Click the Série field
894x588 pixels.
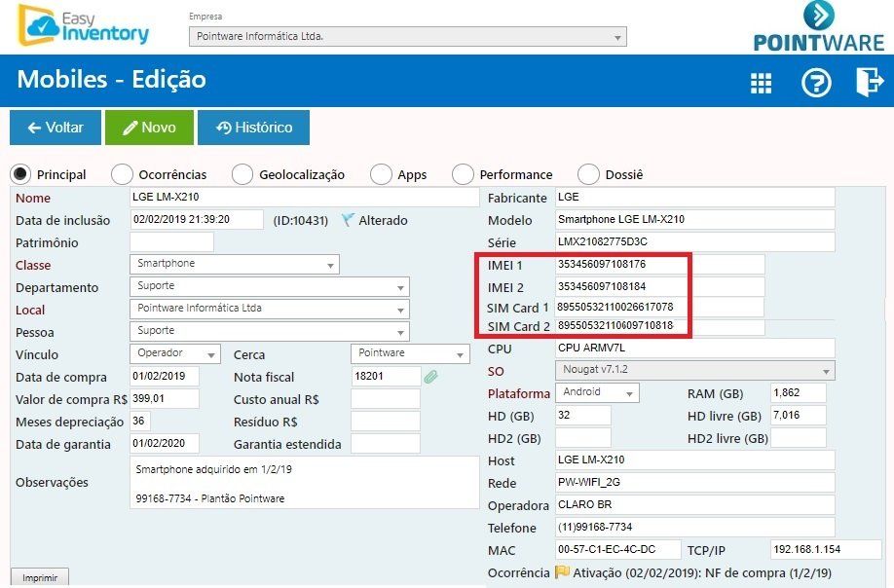tap(695, 241)
